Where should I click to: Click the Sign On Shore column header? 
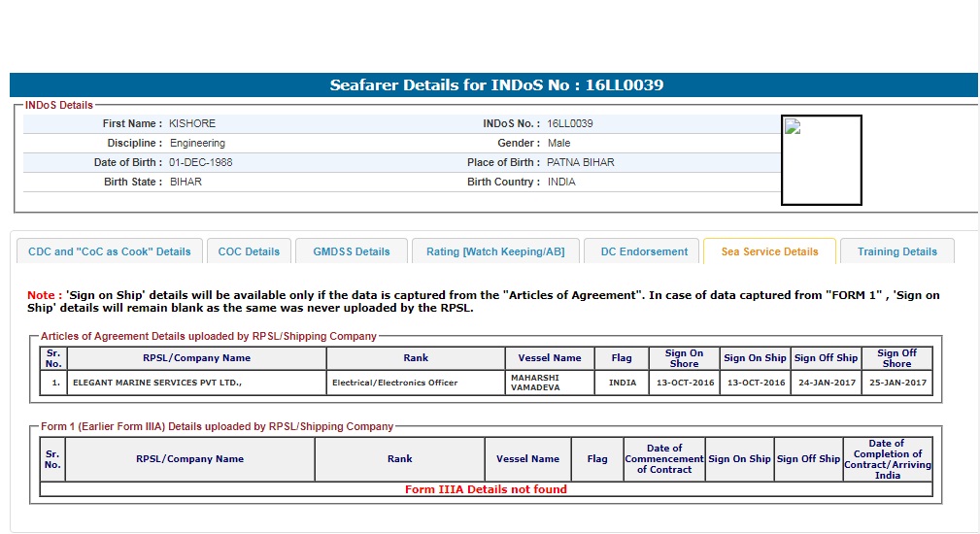tap(684, 358)
